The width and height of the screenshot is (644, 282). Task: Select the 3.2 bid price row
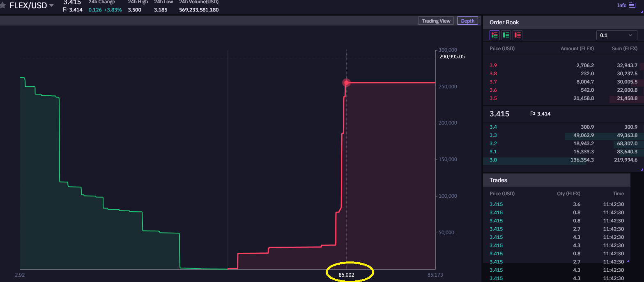pos(563,143)
